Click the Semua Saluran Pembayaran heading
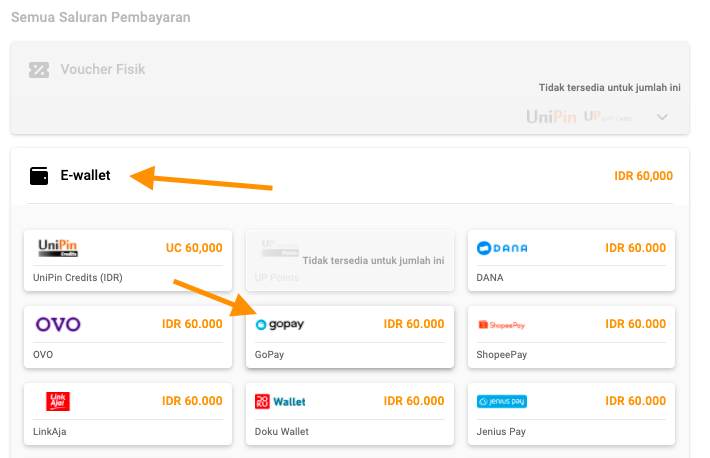 tap(100, 18)
